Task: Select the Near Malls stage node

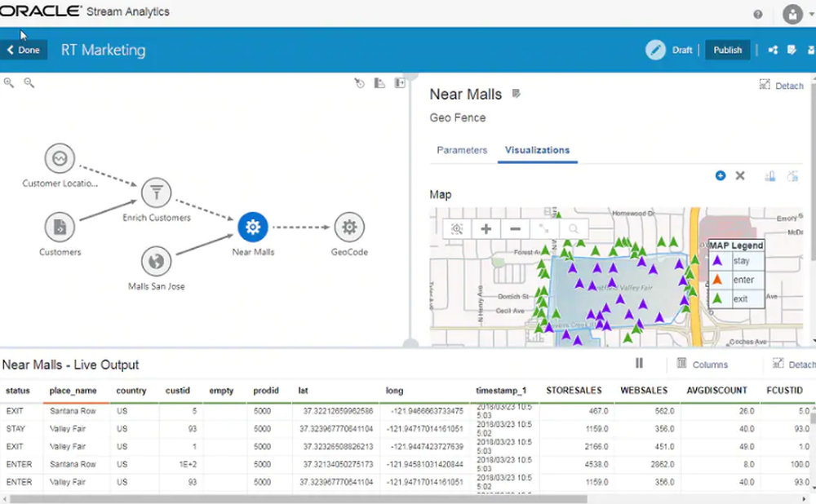Action: pyautogui.click(x=253, y=227)
